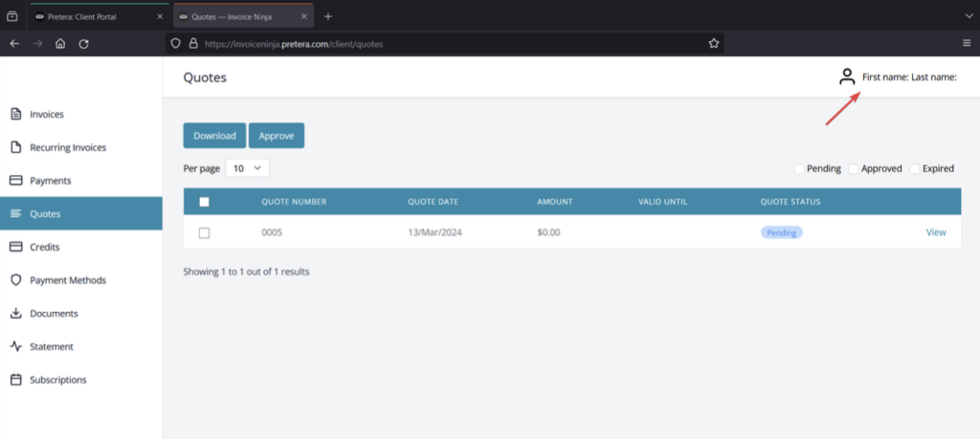Viewport: 980px width, 439px height.
Task: Click the tracking protection shield icon
Action: pyautogui.click(x=176, y=44)
